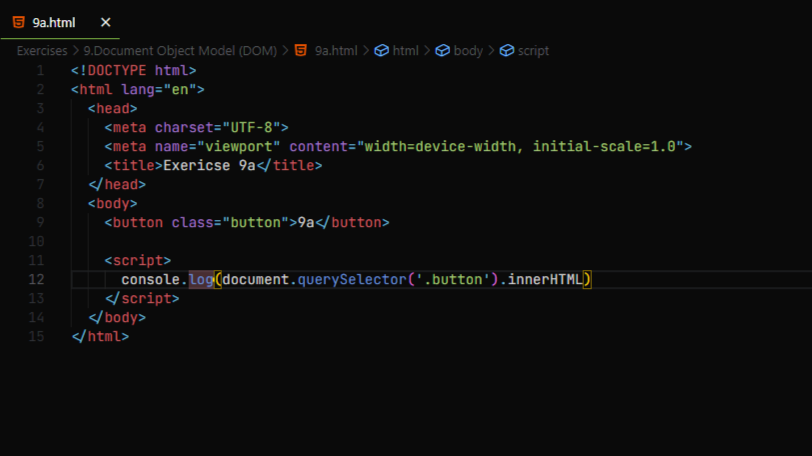The height and width of the screenshot is (456, 812).
Task: Click the class="button" attribute on line 9
Action: 230,223
